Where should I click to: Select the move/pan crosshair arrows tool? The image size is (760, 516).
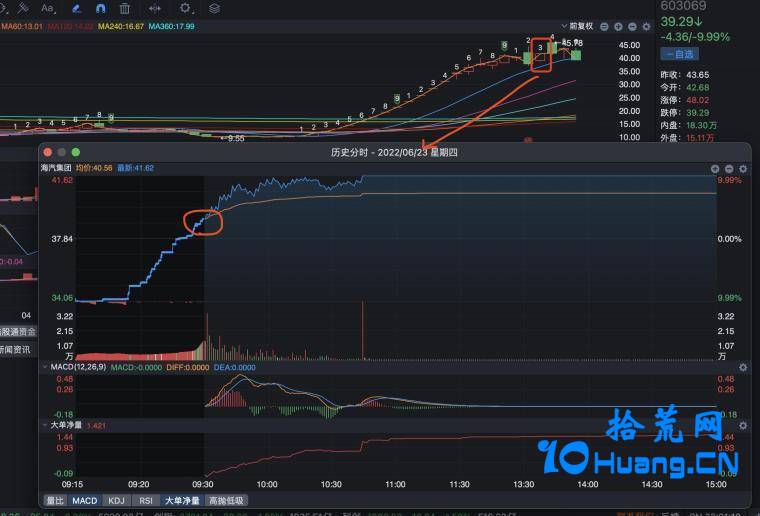[x=155, y=8]
